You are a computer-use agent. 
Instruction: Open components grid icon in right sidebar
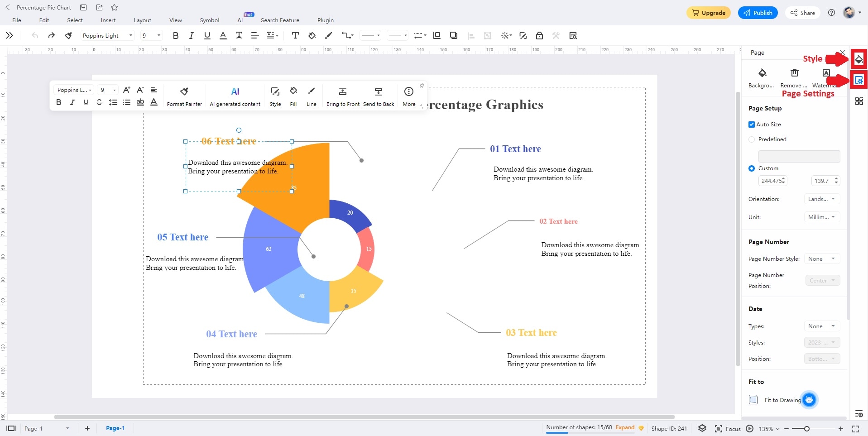(x=859, y=101)
